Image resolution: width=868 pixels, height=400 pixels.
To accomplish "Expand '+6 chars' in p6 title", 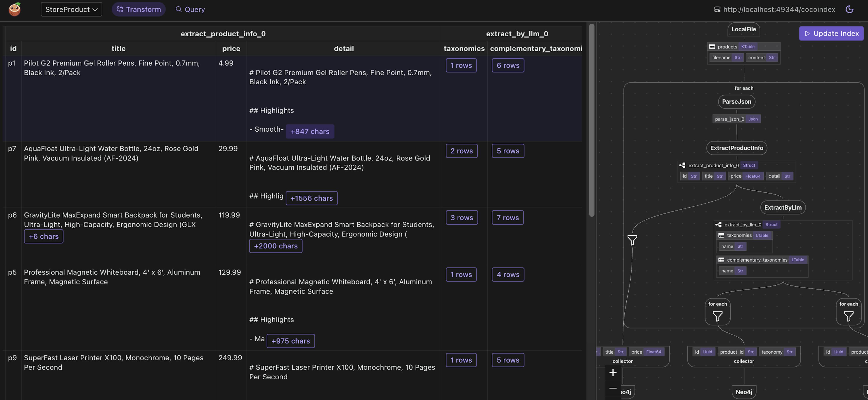I will 43,237.
